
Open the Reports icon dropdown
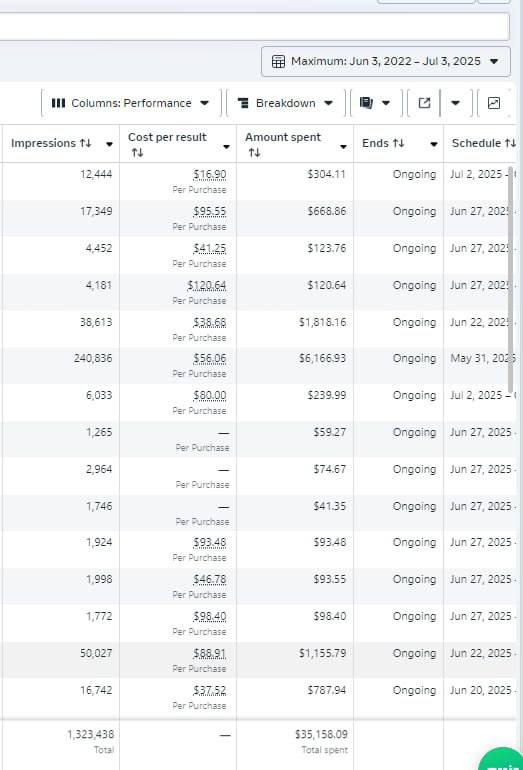pos(375,103)
